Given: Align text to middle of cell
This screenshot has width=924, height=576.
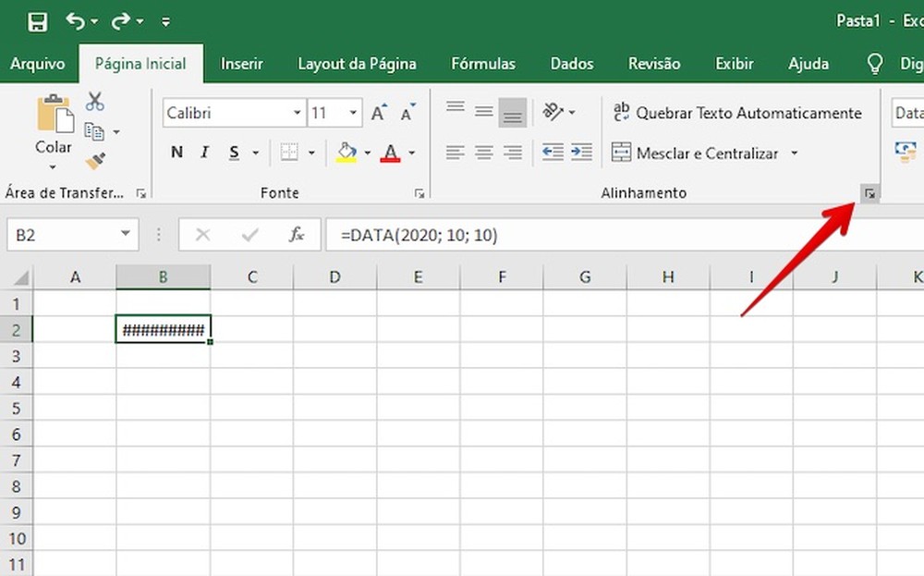Looking at the screenshot, I should click(x=484, y=112).
